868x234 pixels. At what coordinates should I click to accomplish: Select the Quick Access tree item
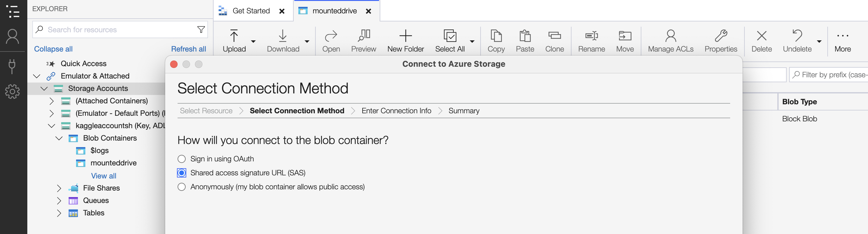[84, 64]
